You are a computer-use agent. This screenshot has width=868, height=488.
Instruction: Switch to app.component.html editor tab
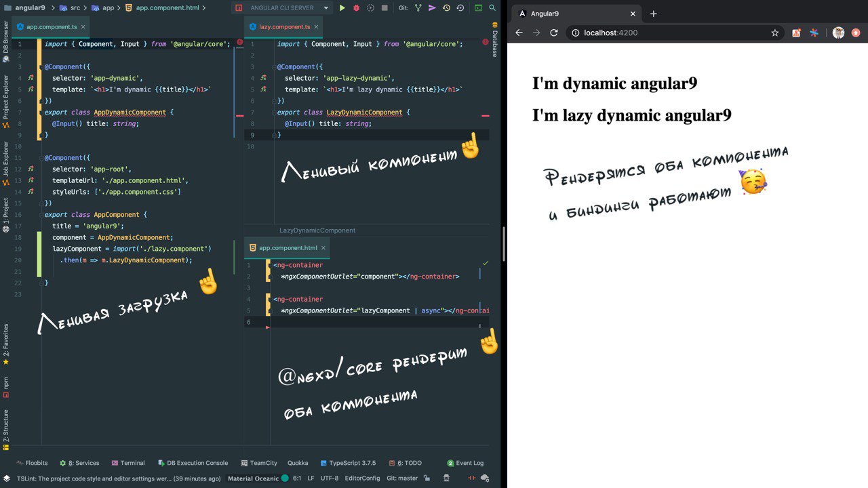288,248
